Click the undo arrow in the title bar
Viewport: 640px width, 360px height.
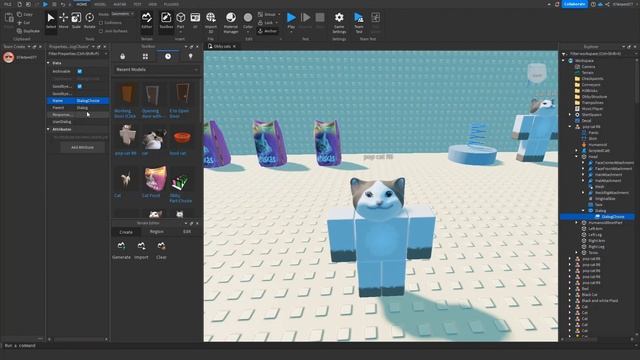pos(63,4)
